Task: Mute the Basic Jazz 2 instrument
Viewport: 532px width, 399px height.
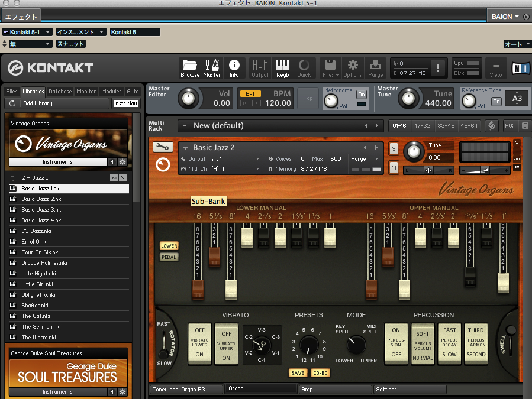Action: 394,167
